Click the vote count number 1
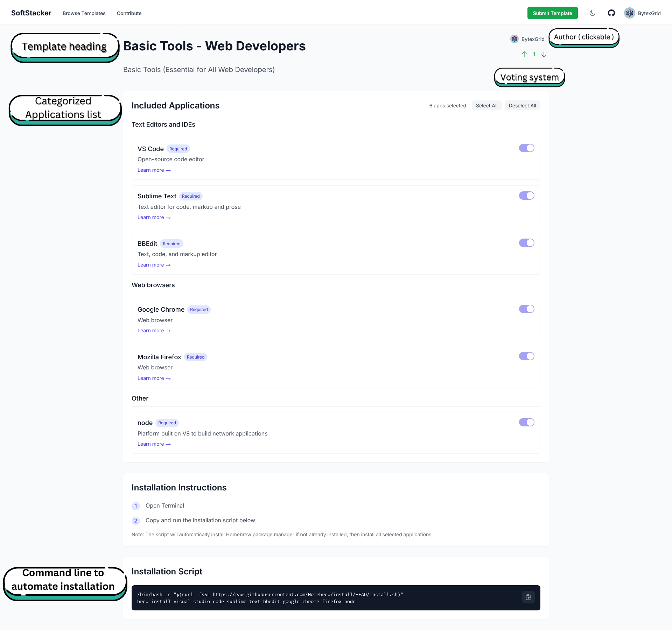This screenshot has width=672, height=630. [534, 54]
